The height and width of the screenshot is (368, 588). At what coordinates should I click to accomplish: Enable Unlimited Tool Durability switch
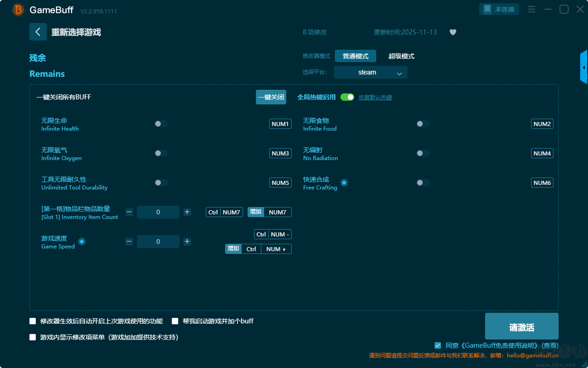click(x=161, y=183)
